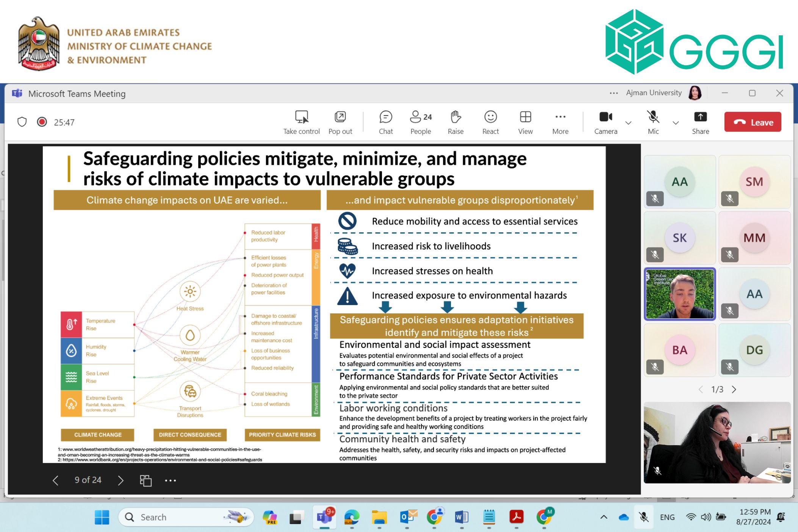Screen dimensions: 798x532
Task: Expand mic device options arrow
Action: point(676,123)
